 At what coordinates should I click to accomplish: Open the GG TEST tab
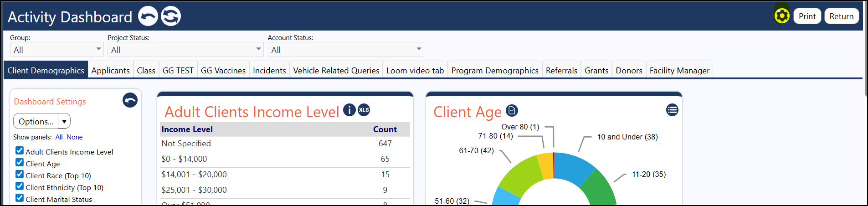click(178, 70)
